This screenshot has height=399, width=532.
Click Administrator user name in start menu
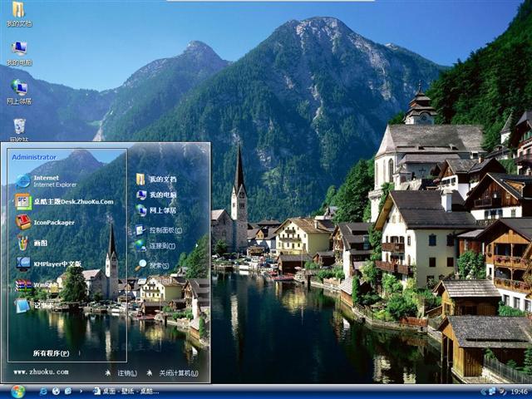click(x=34, y=157)
